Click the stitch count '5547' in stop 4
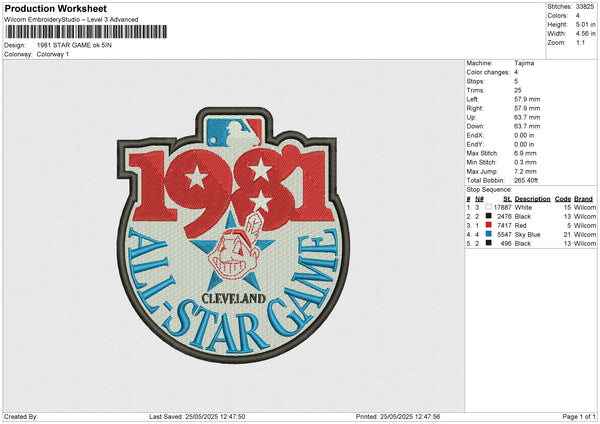This screenshot has width=600, height=424. tap(504, 235)
